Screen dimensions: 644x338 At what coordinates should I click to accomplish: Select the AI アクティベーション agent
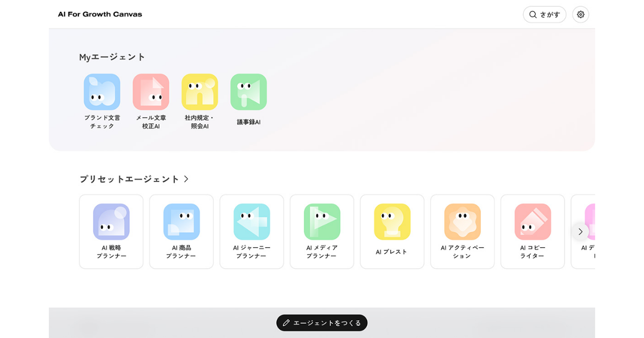(x=462, y=231)
